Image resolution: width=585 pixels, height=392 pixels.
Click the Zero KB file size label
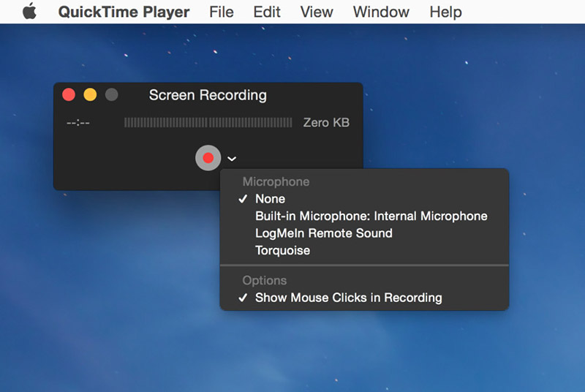click(x=326, y=123)
